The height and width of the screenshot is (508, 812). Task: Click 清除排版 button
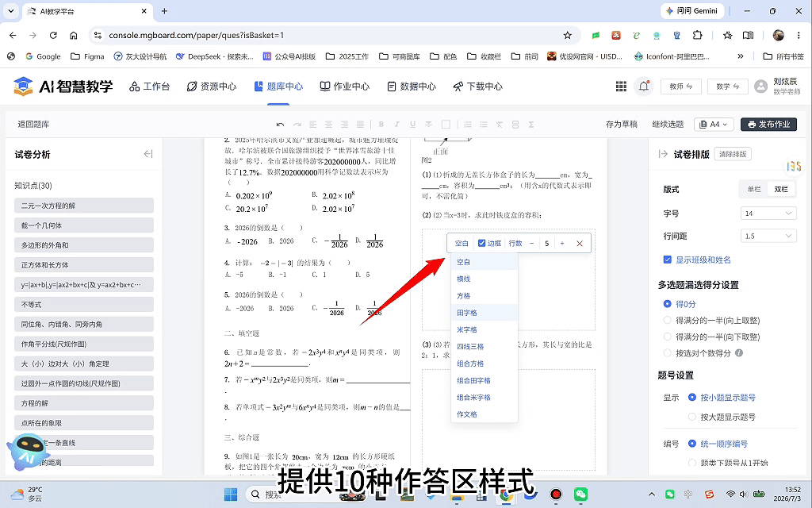(x=733, y=154)
